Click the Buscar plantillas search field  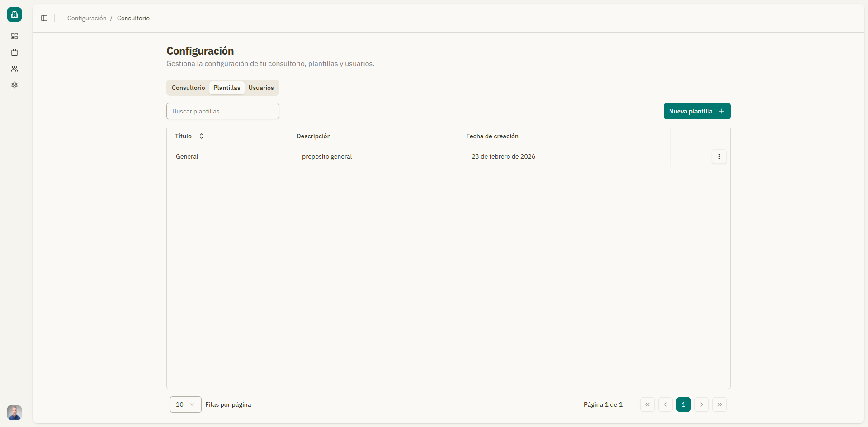pyautogui.click(x=222, y=111)
